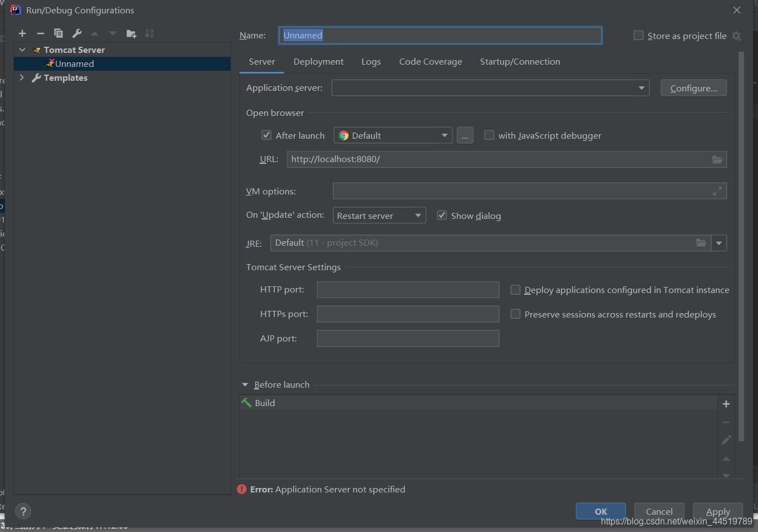
Task: Click the Error: Application Server not specified message
Action: point(327,490)
